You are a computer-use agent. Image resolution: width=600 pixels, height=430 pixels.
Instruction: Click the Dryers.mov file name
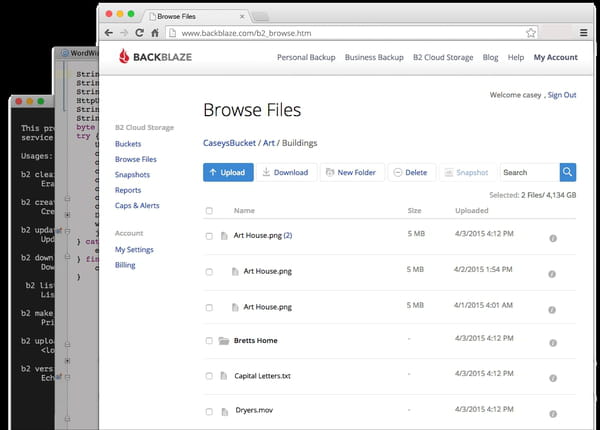tap(254, 410)
